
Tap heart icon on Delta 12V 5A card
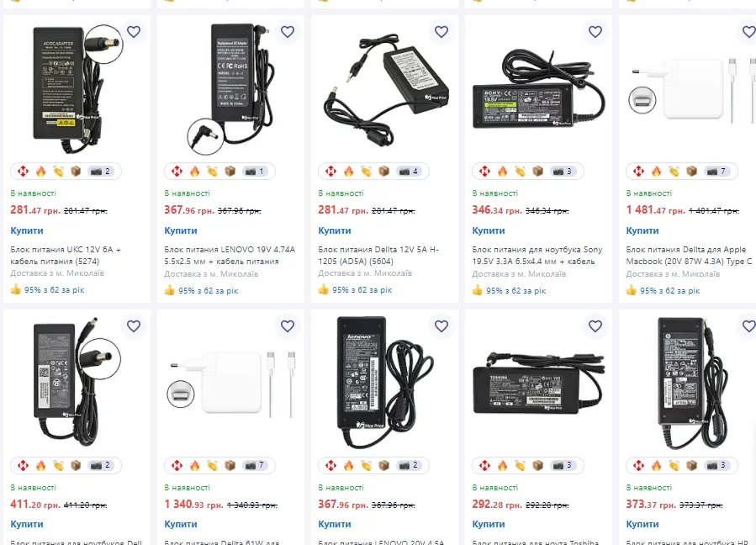coord(441,32)
